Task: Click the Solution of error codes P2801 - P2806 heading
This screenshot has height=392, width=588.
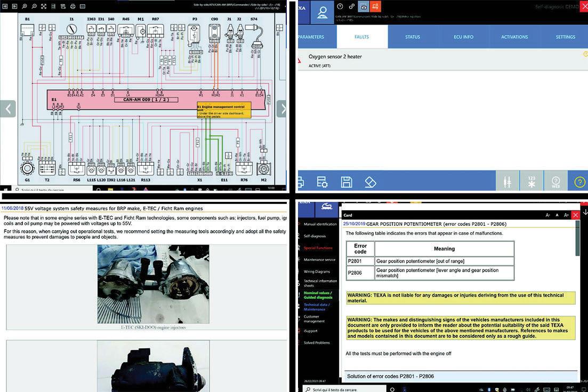Action: pos(390,376)
